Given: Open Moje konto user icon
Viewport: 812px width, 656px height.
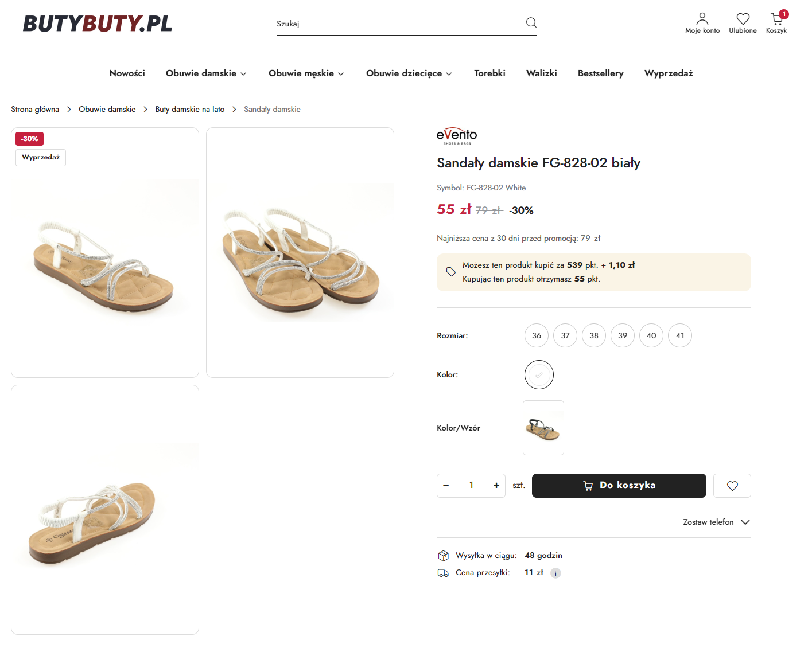Looking at the screenshot, I should click(x=702, y=19).
